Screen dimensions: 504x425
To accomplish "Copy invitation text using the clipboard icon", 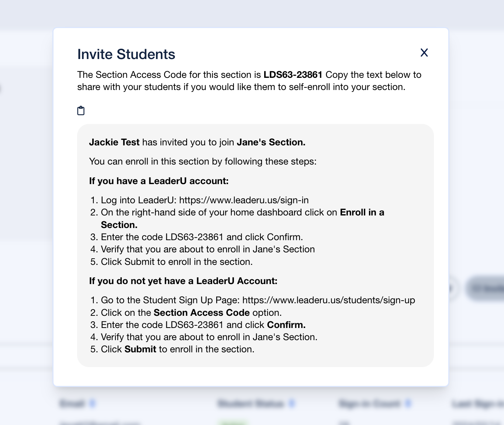I will coord(81,111).
